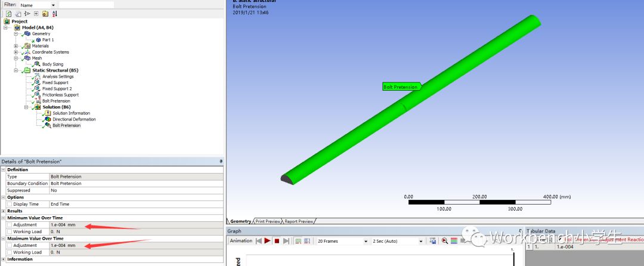Click the Bolt Pretension label in viewport

coord(401,87)
